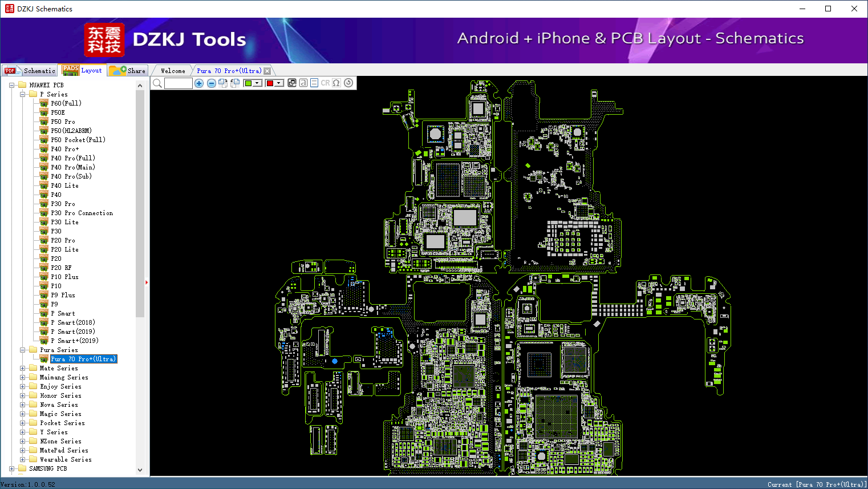
Task: Select the green color swatch
Action: point(248,83)
